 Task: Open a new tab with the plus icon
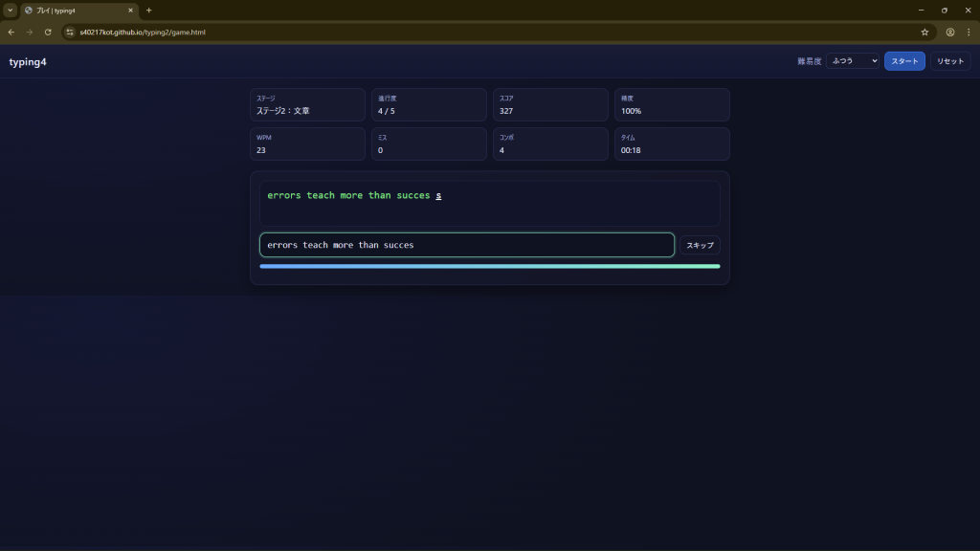[x=148, y=10]
